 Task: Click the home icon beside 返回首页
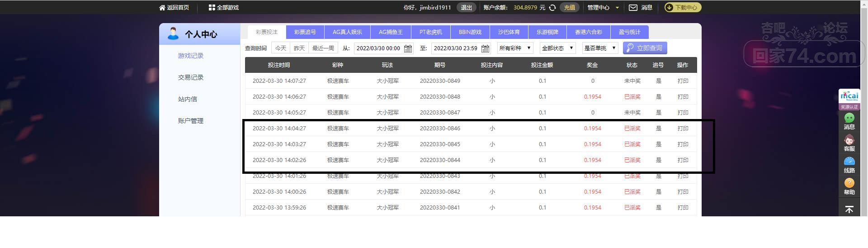(x=162, y=8)
